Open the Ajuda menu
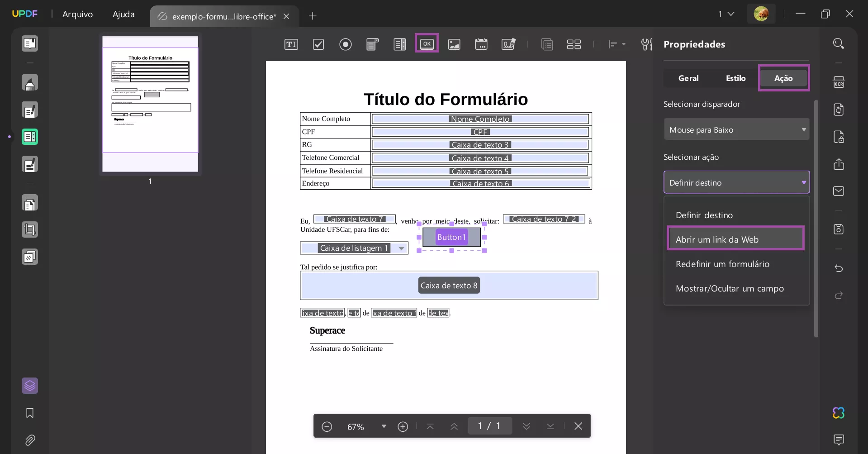This screenshot has height=454, width=868. coord(123,14)
